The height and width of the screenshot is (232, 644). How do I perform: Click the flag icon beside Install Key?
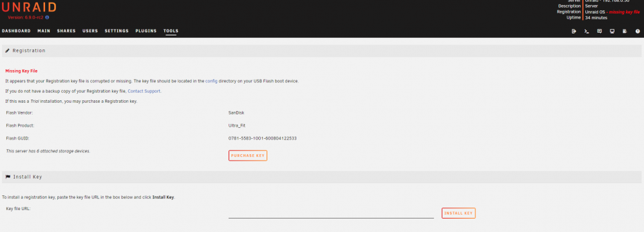coord(8,177)
